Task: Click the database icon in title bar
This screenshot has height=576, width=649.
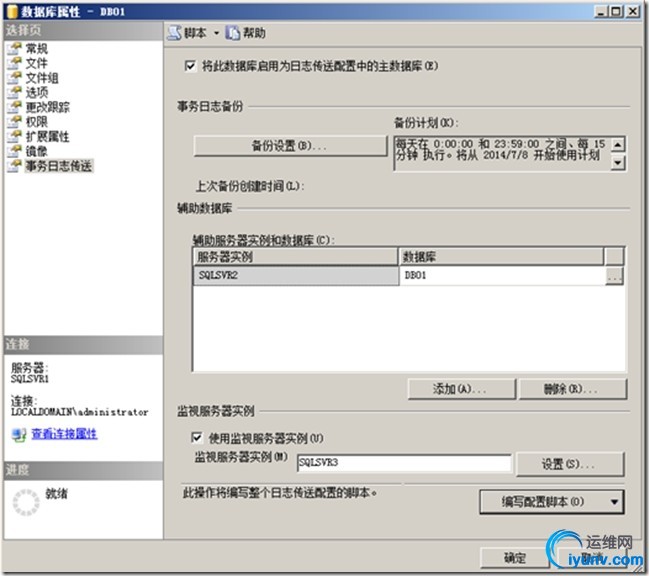Action: pyautogui.click(x=12, y=12)
